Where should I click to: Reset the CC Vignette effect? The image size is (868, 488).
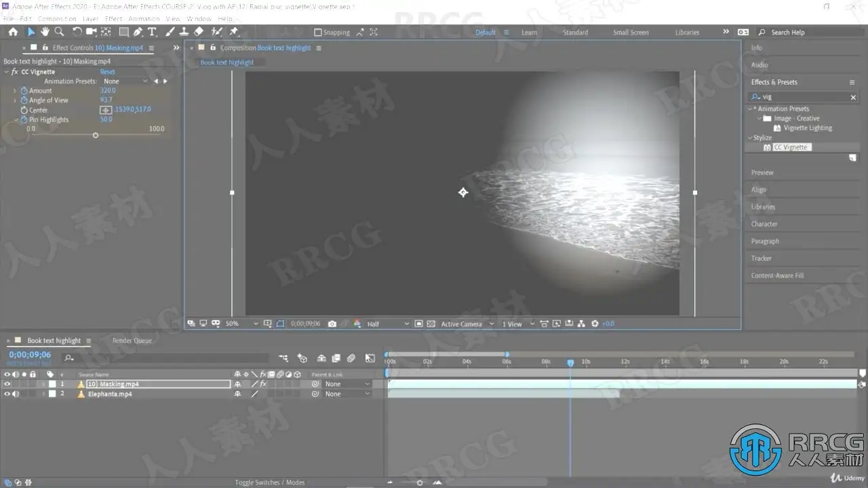click(x=108, y=72)
